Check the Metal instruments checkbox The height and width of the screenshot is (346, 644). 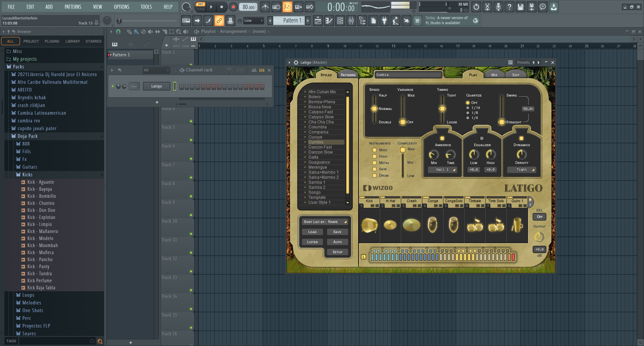374,163
